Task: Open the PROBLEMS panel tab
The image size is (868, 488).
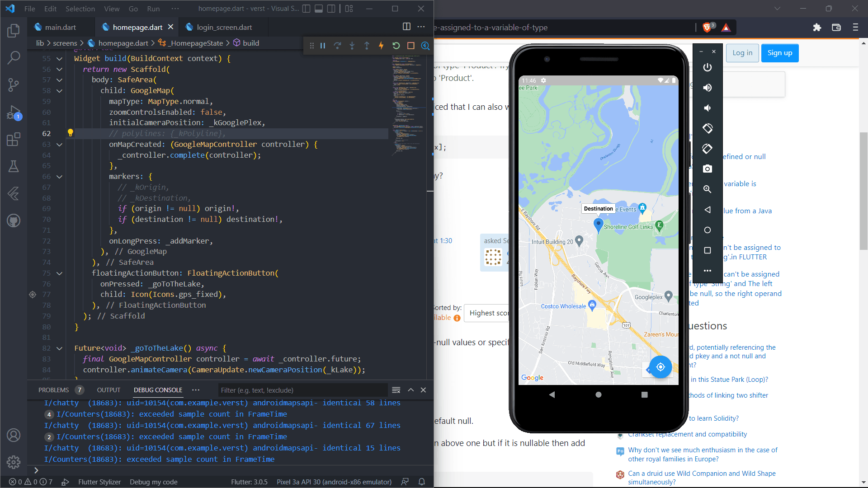Action: [x=53, y=390]
